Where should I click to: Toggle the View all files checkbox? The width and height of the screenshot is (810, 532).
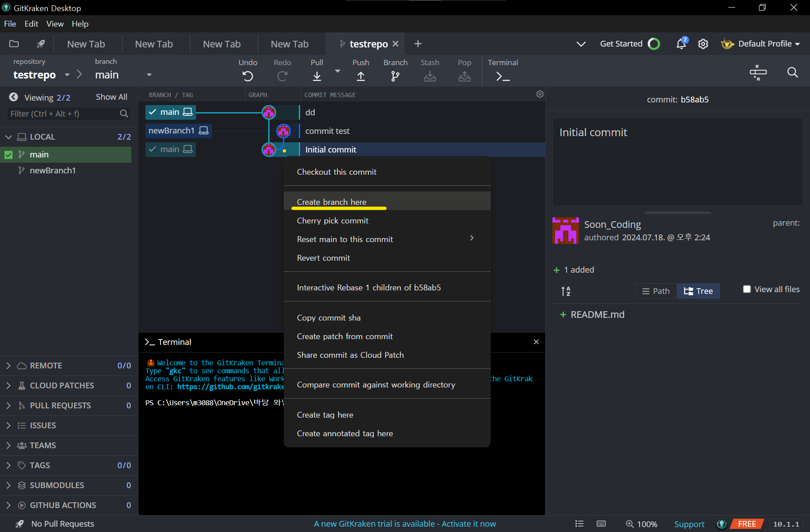click(747, 289)
